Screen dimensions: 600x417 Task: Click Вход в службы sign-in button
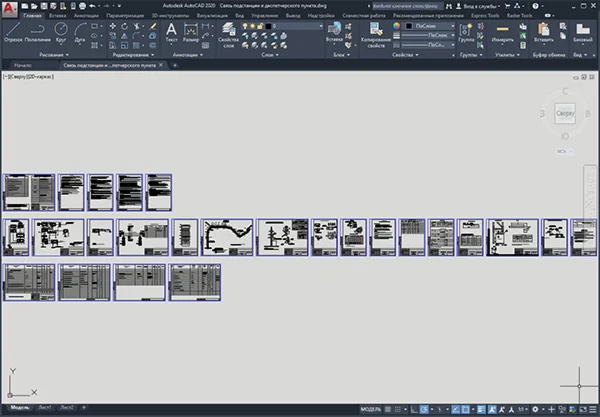pos(478,6)
